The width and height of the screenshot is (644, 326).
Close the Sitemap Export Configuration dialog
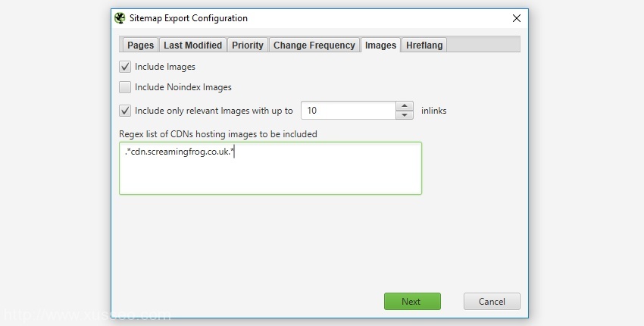click(517, 18)
